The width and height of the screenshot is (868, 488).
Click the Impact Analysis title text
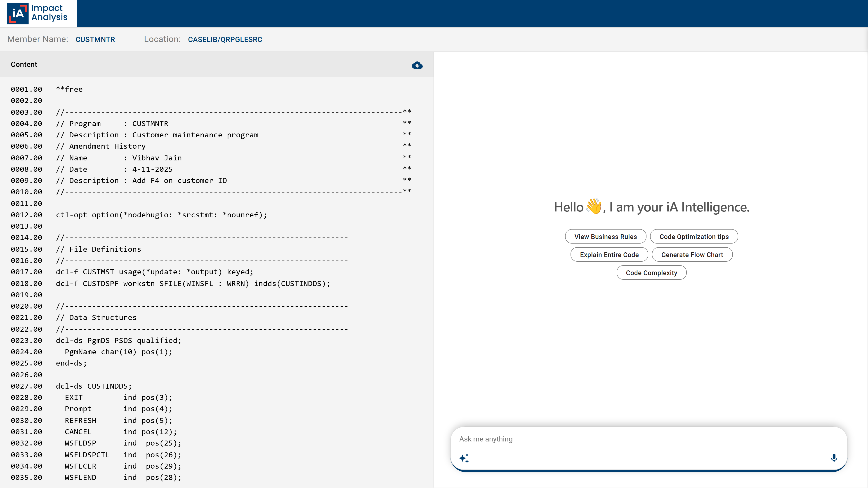click(49, 12)
